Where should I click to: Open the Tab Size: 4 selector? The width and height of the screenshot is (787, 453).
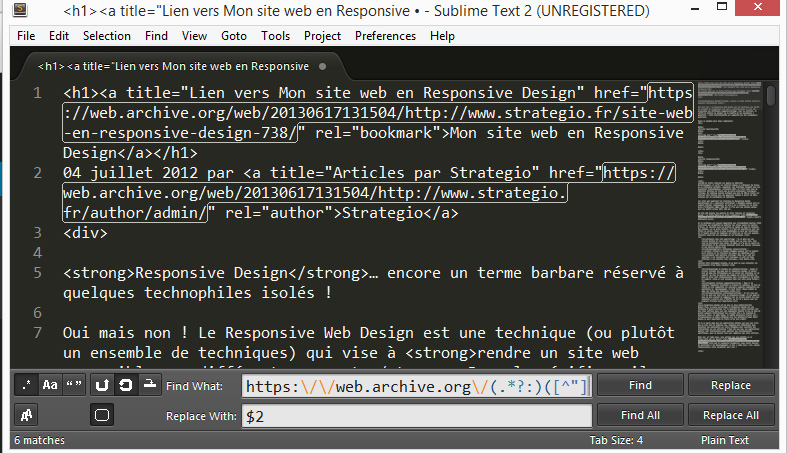point(616,440)
